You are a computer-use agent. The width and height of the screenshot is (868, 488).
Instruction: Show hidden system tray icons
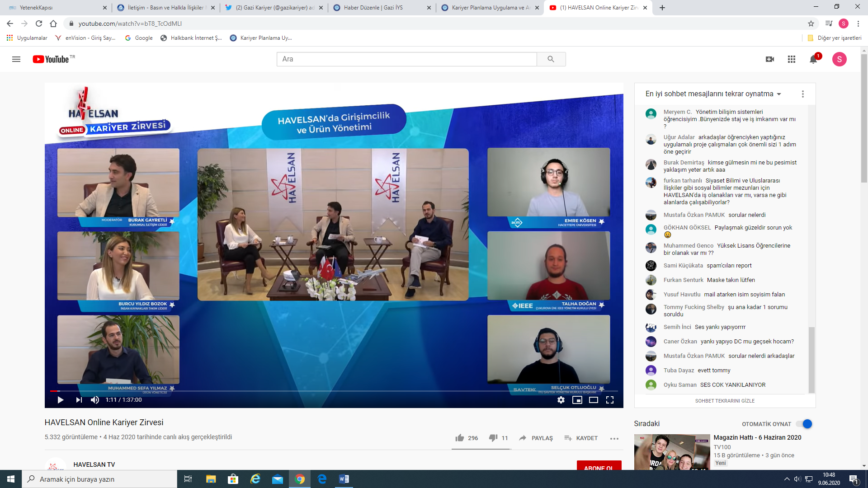787,479
